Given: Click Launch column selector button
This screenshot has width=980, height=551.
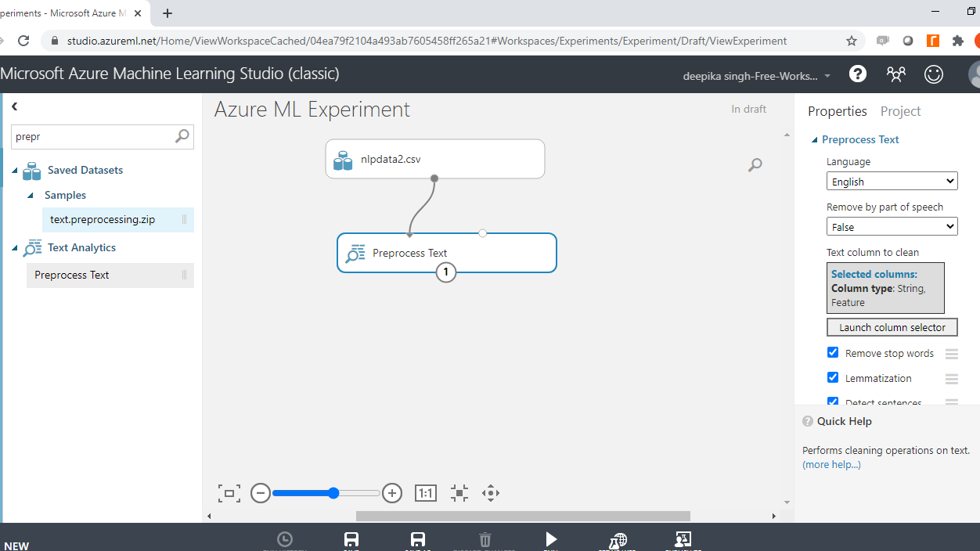Looking at the screenshot, I should [892, 327].
